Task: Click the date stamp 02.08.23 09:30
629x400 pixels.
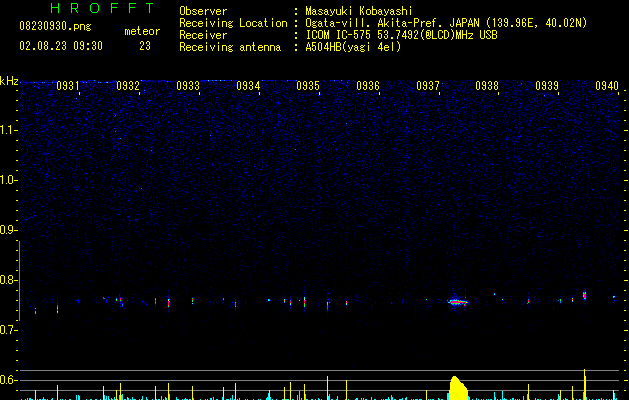Action: tap(61, 46)
